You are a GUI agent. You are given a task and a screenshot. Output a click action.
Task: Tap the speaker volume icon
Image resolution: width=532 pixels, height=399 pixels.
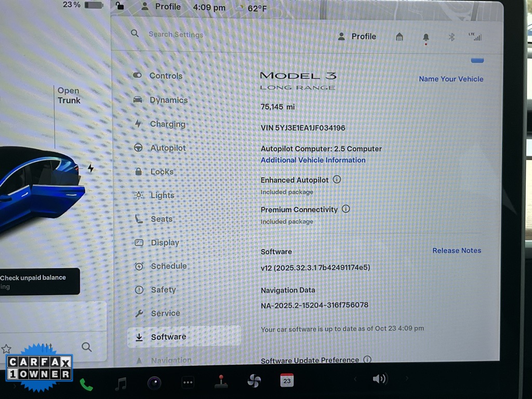(x=380, y=379)
